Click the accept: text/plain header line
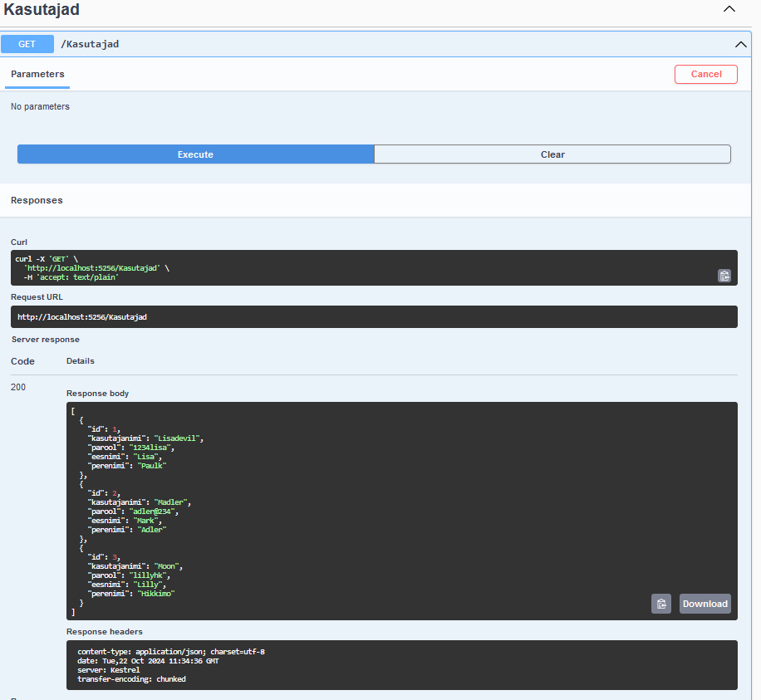Viewport: 761px width, 700px height. pos(71,277)
